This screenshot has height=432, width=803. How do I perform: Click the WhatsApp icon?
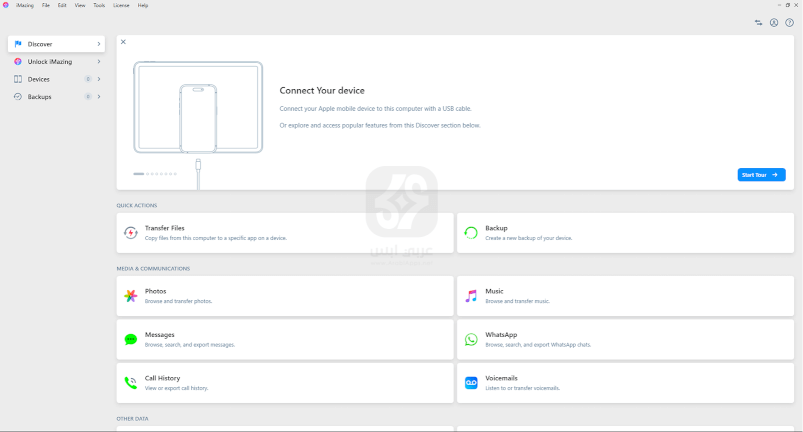[x=471, y=340]
